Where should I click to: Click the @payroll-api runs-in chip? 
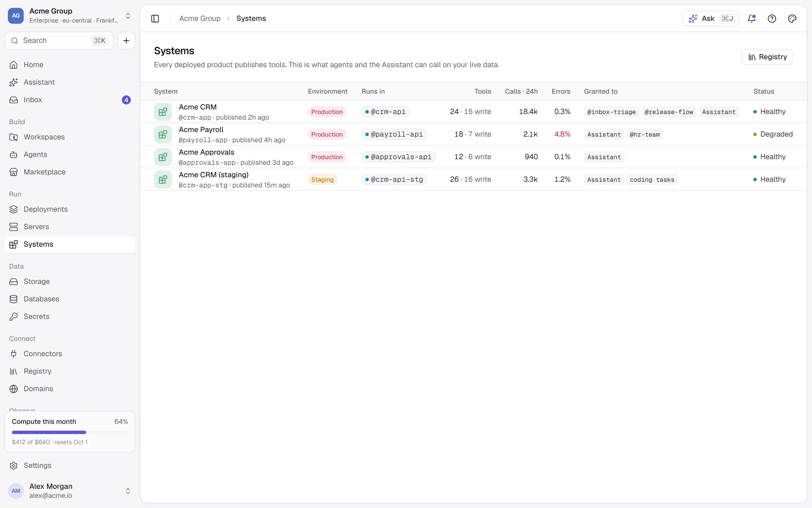(x=394, y=134)
